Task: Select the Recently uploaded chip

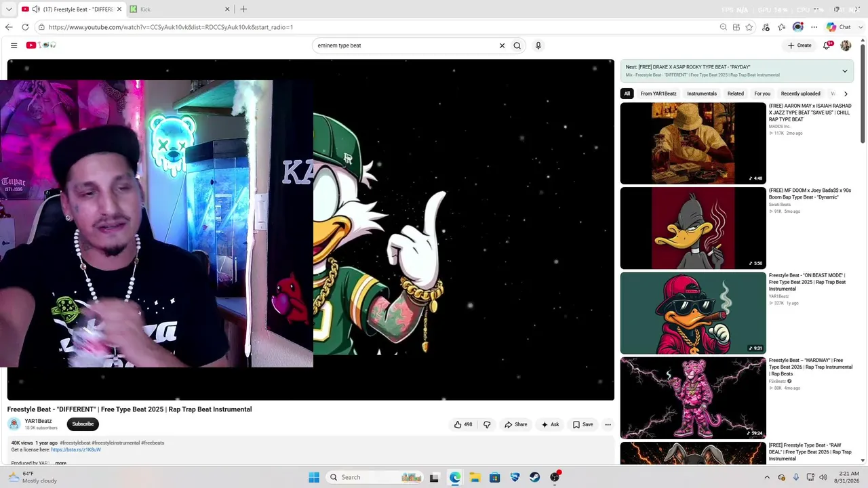Action: coord(800,94)
